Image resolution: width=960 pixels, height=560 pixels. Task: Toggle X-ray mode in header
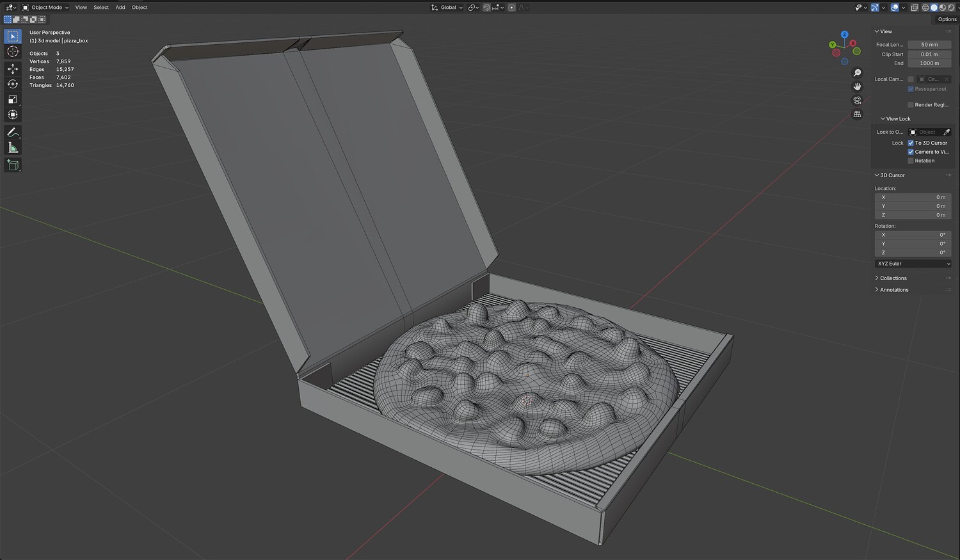click(x=915, y=8)
